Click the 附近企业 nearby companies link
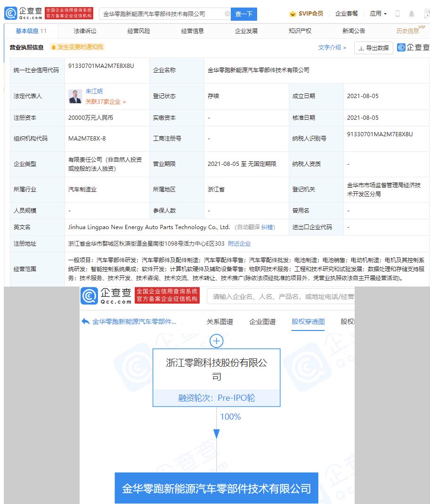This screenshot has width=430, height=504. coord(239,244)
